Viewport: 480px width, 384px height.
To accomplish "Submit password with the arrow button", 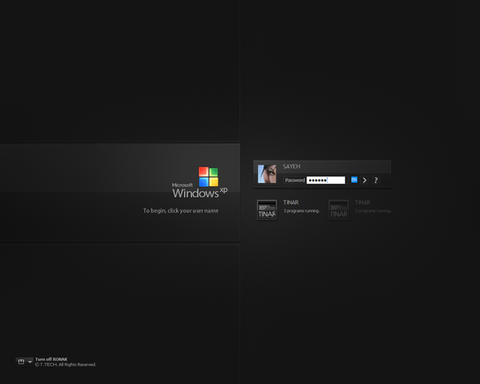I will 364,180.
